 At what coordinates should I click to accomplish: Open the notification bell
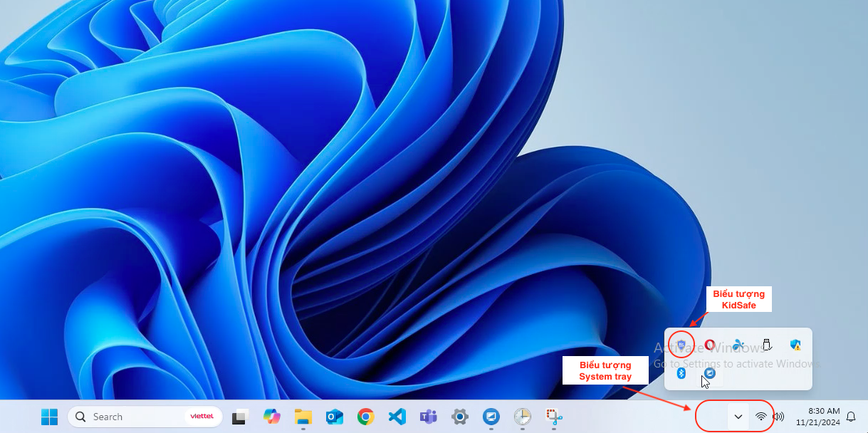tap(851, 417)
